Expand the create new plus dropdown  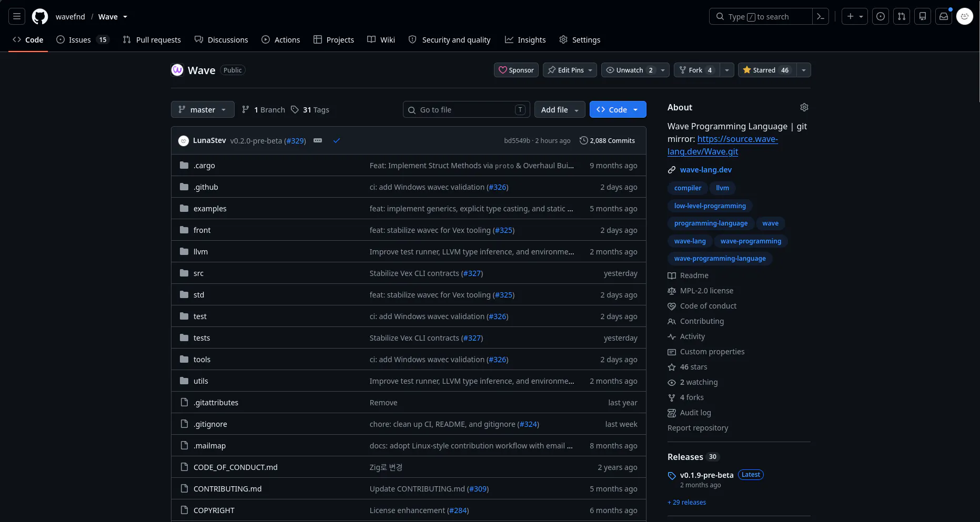[855, 17]
